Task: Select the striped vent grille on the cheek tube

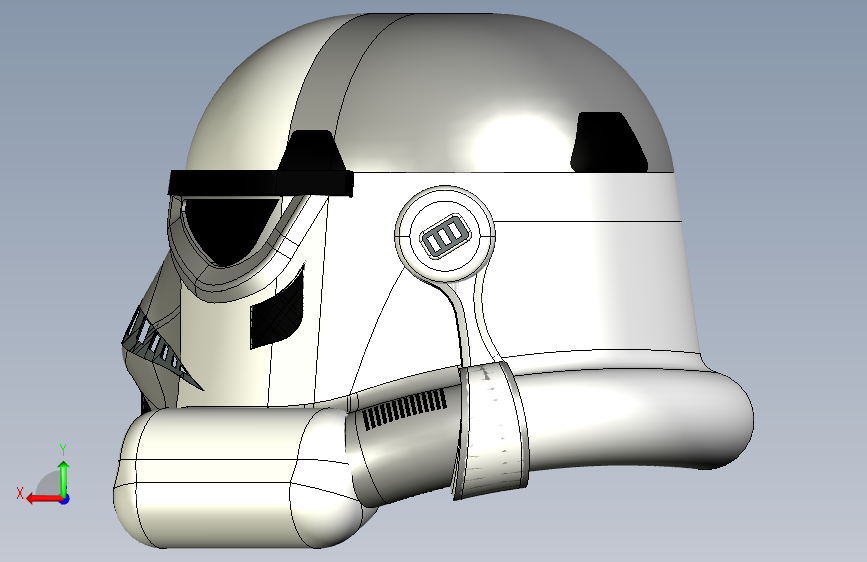Action: 405,409
